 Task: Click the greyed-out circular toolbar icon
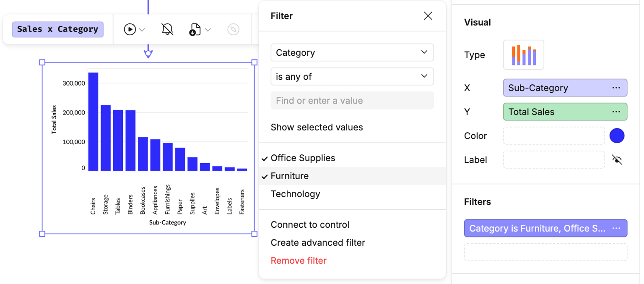point(234,29)
